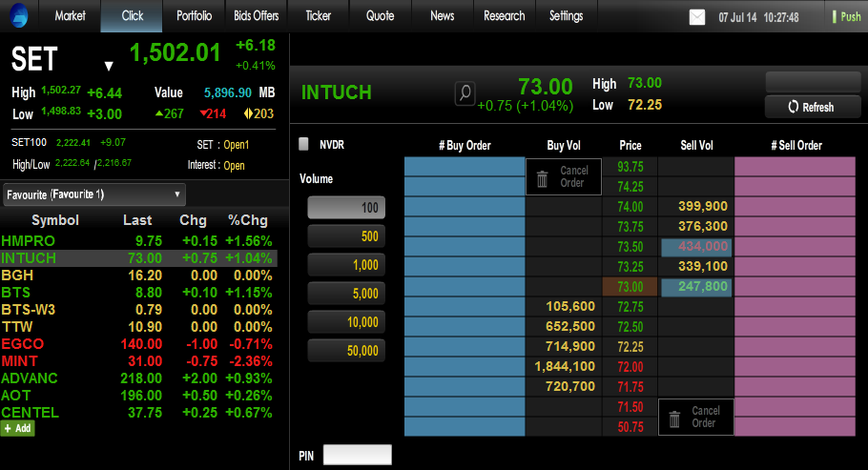The height and width of the screenshot is (470, 868).
Task: Select volume 50,000 button
Action: click(x=346, y=351)
